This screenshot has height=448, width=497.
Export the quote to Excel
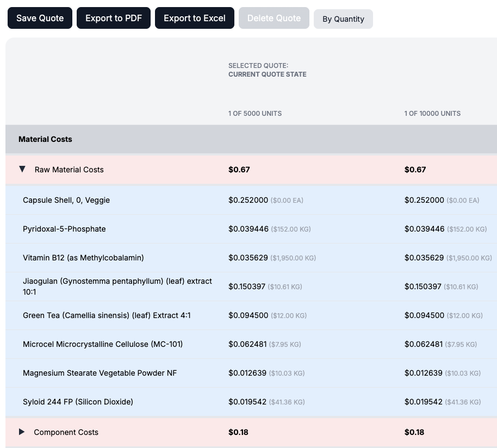tap(194, 18)
